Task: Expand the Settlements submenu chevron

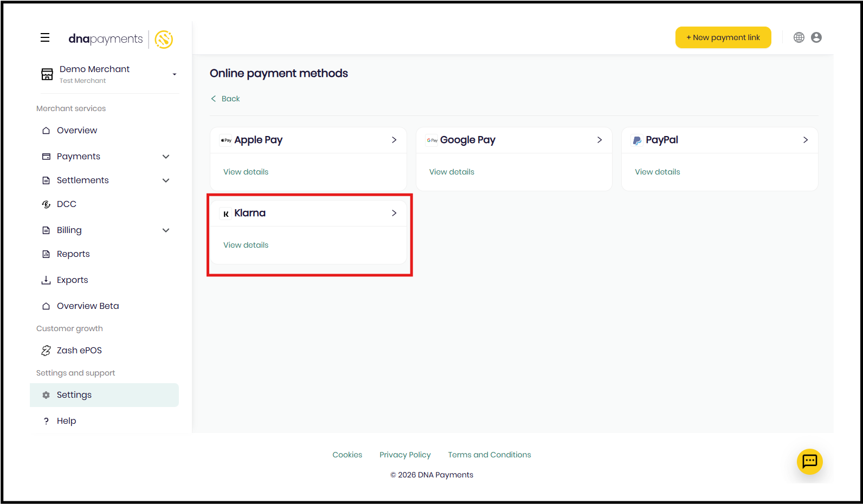Action: (166, 180)
